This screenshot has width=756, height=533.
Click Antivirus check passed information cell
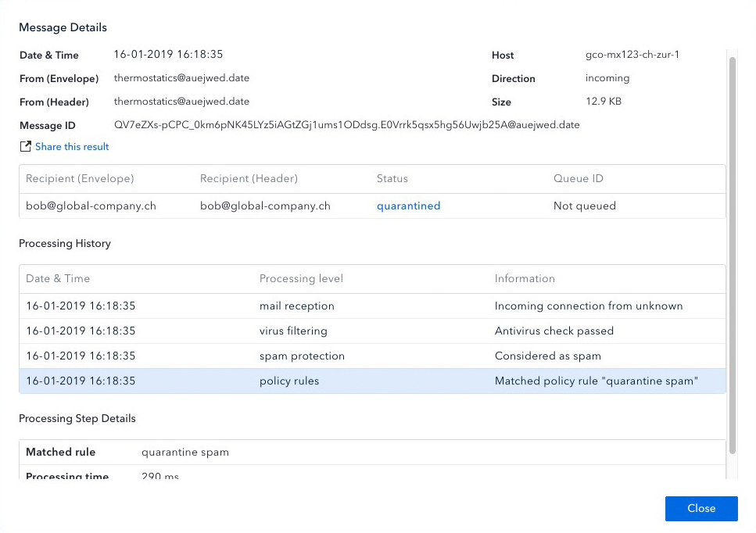(554, 331)
